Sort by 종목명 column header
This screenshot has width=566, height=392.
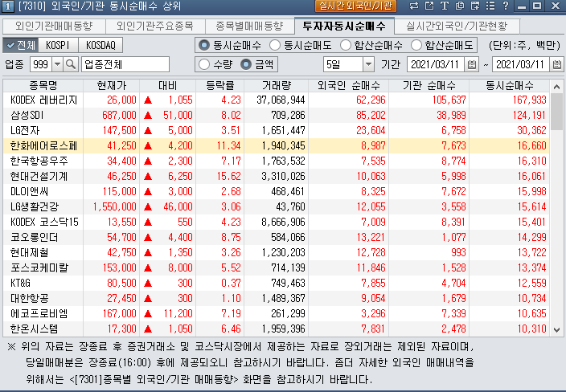[43, 85]
